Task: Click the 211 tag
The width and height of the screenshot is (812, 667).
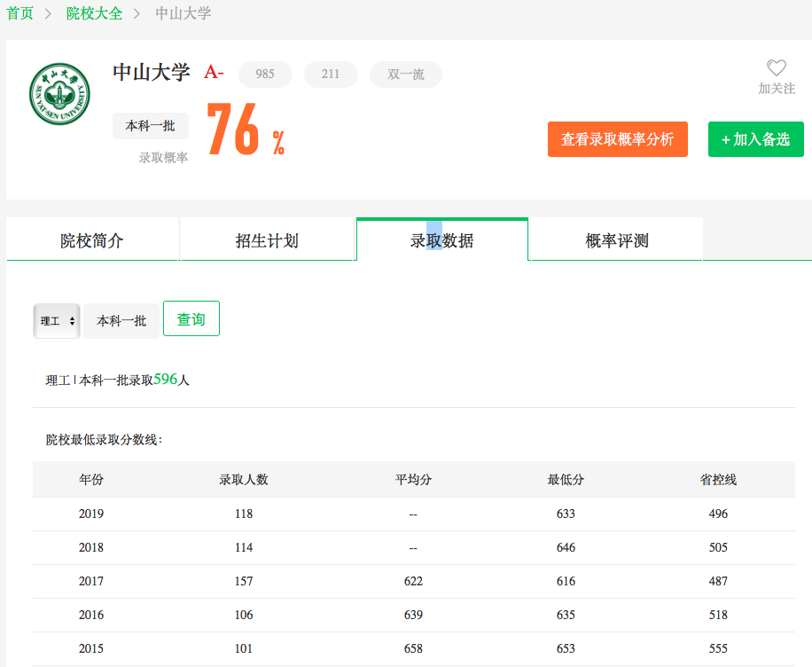Action: click(331, 75)
